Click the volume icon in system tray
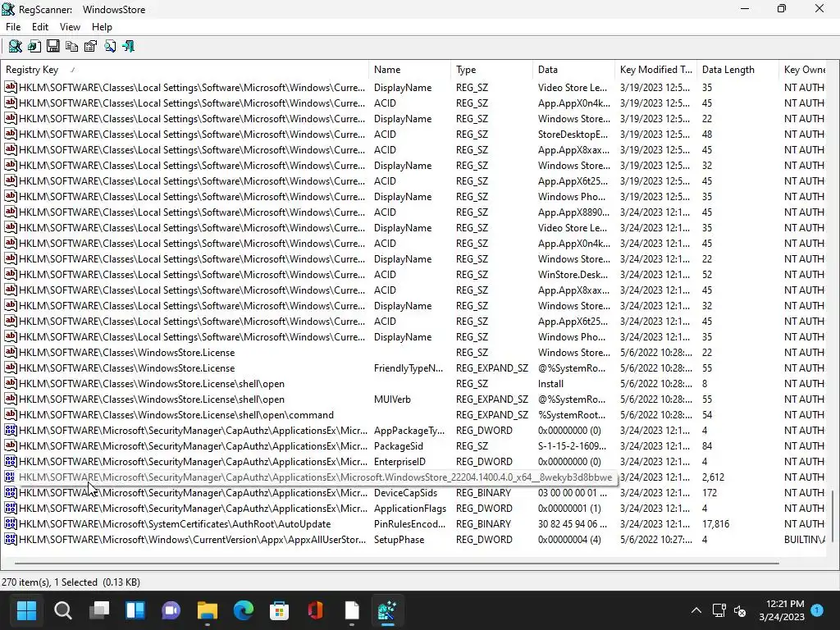840x630 pixels. tap(741, 610)
